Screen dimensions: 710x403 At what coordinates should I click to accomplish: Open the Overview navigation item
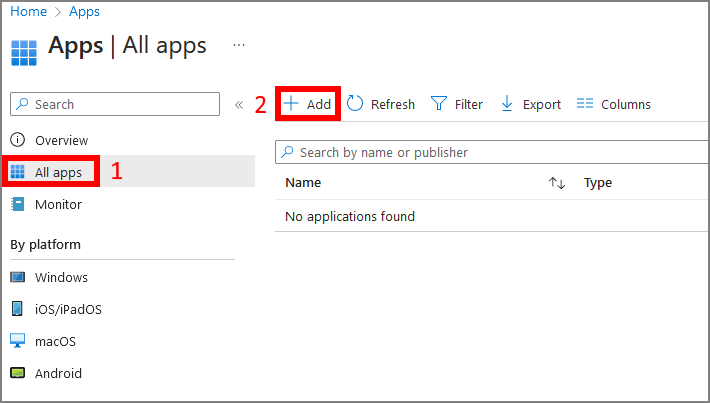pyautogui.click(x=61, y=140)
